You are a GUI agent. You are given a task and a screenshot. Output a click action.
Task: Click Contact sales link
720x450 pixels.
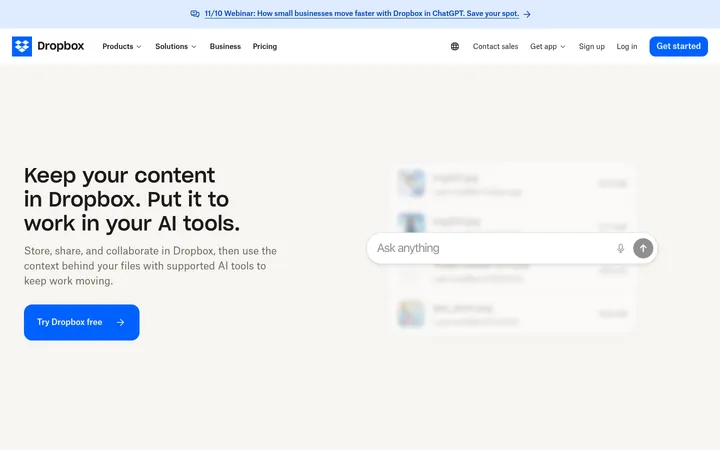495,46
